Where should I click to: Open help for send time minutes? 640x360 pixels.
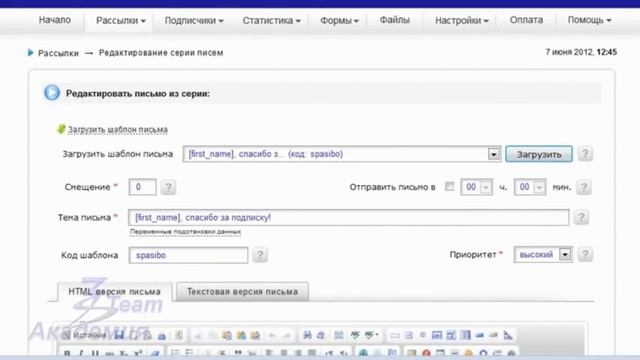coord(584,187)
